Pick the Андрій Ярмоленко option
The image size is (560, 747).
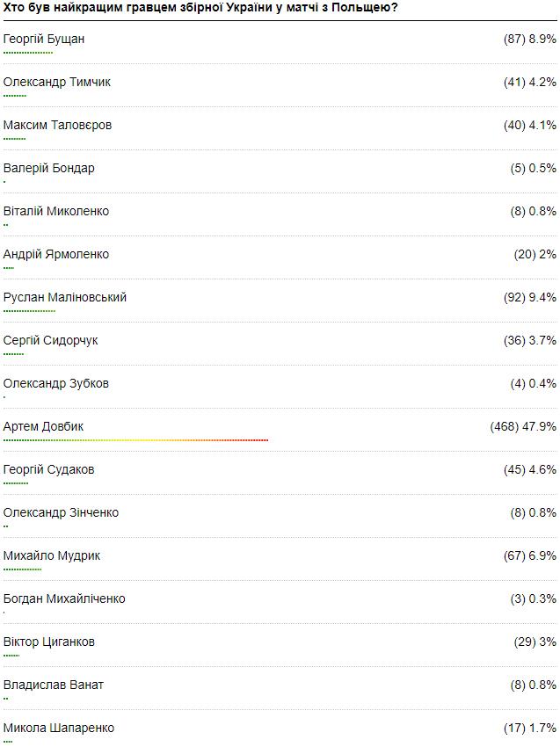coord(56,255)
